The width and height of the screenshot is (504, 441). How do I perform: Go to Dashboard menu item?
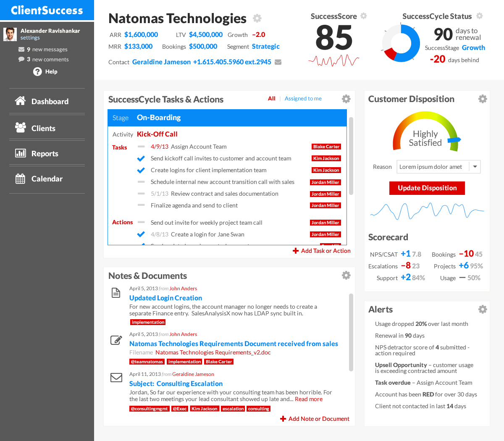pos(47,101)
